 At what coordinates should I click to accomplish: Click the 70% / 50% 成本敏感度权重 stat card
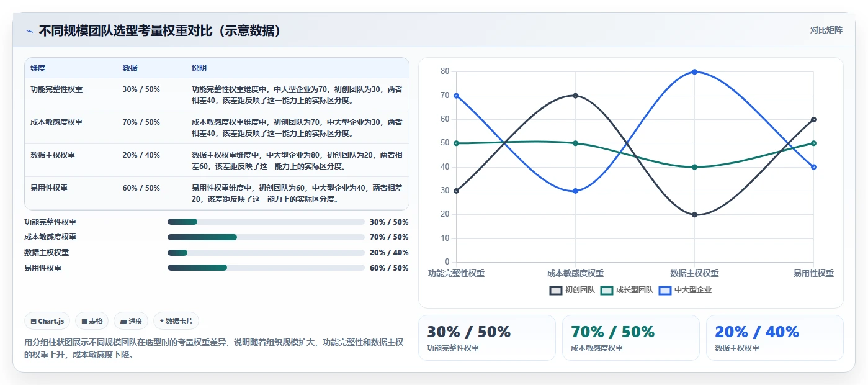[631, 338]
